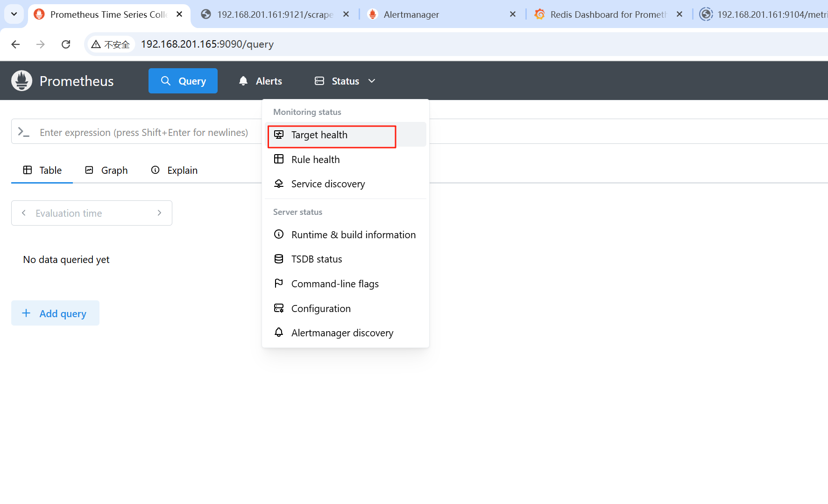Step evaluation time backward
The image size is (828, 504).
coord(24,213)
